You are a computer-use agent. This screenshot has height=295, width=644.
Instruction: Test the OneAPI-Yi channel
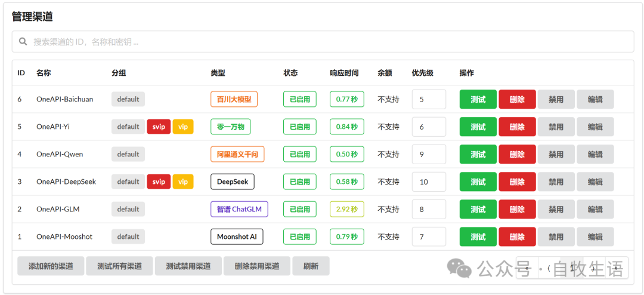pyautogui.click(x=478, y=127)
